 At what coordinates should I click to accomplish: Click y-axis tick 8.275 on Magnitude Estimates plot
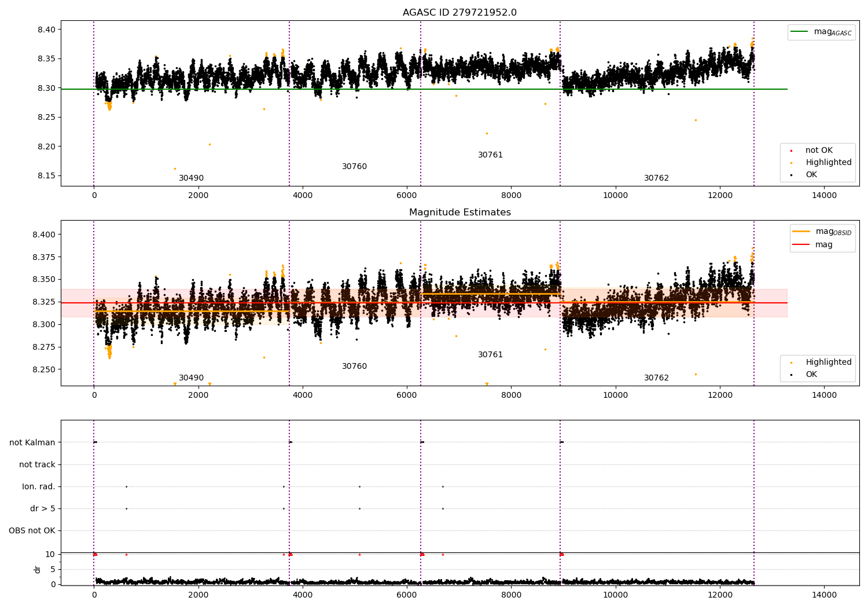pos(44,347)
